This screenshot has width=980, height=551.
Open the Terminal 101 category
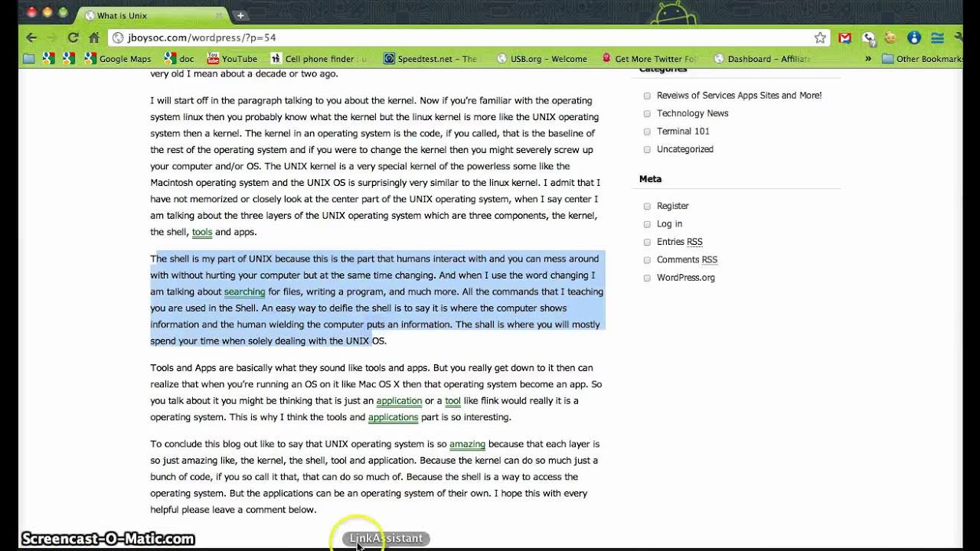683,132
